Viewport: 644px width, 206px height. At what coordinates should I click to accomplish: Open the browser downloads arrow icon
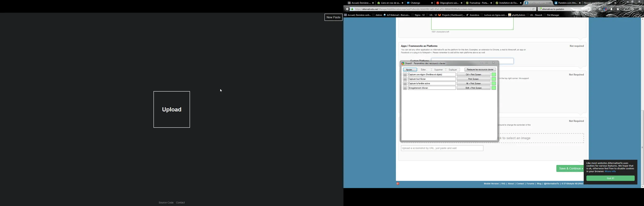pos(612,9)
